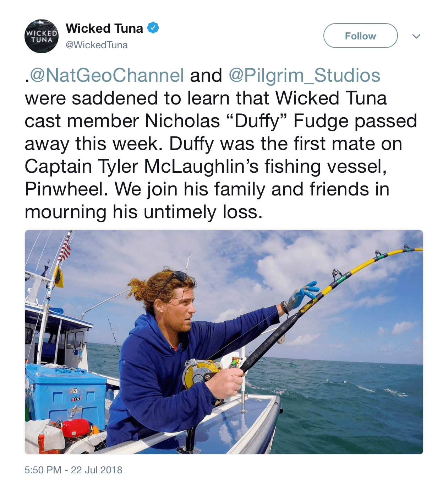This screenshot has width=448, height=484.
Task: Select the tweet body text paragraph
Action: click(221, 144)
